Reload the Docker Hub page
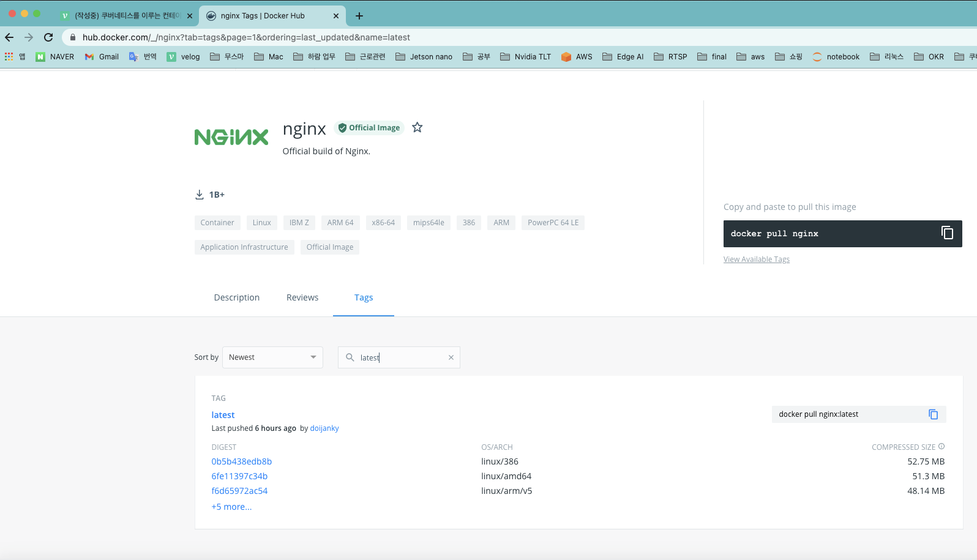The width and height of the screenshot is (977, 560). pyautogui.click(x=48, y=37)
